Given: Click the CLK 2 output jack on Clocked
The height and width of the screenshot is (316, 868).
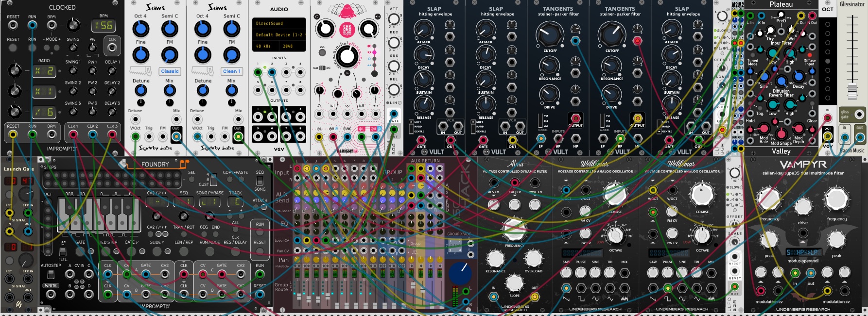Looking at the screenshot, I should (92, 134).
